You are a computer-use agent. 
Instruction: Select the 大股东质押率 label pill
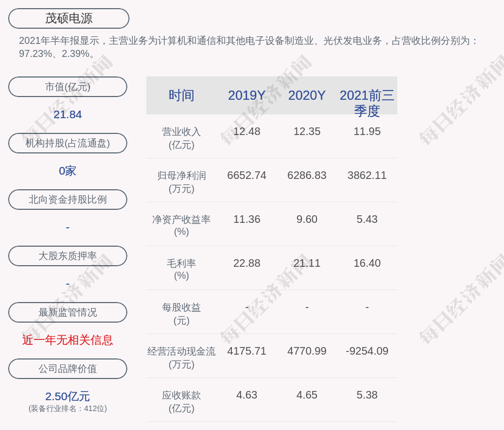(x=68, y=256)
